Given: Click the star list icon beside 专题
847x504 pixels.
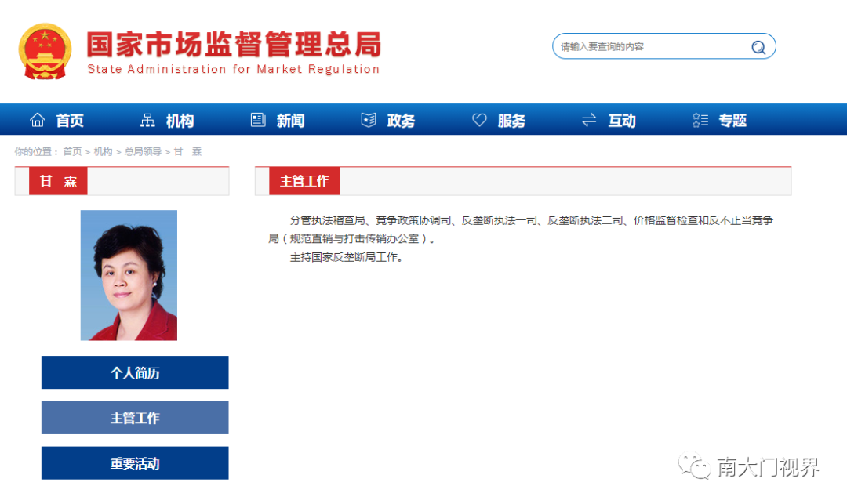Looking at the screenshot, I should point(700,120).
